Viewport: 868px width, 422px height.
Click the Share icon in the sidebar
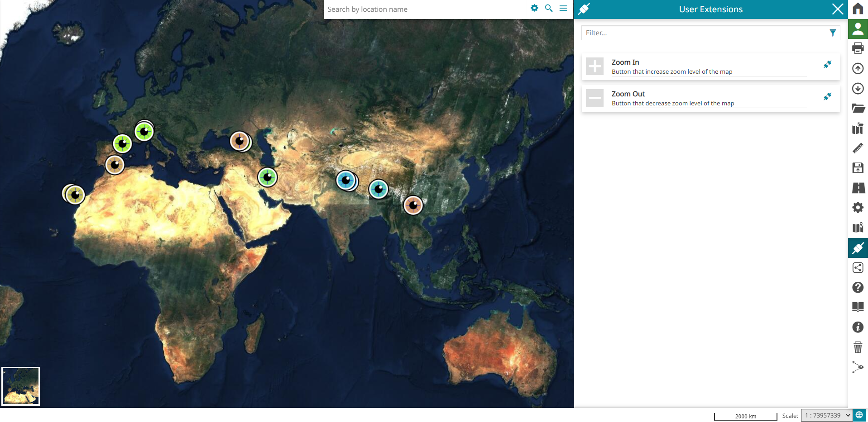click(x=858, y=268)
